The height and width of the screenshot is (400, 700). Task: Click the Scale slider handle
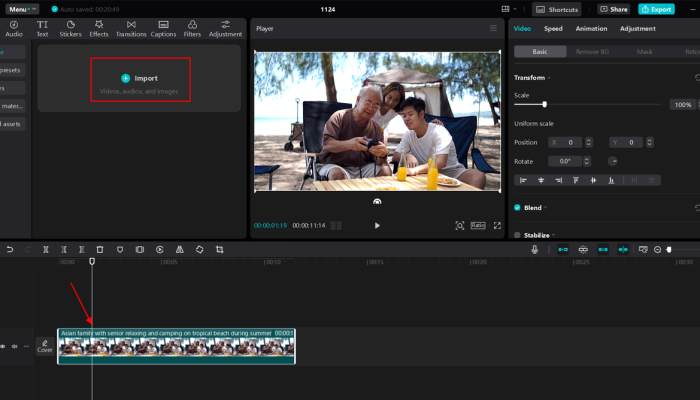(544, 104)
